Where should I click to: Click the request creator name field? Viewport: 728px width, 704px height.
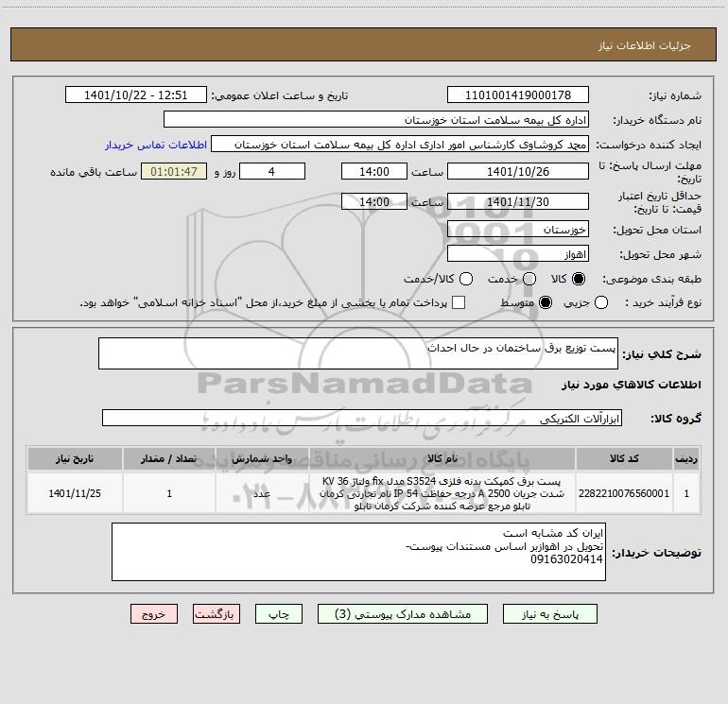[400, 145]
